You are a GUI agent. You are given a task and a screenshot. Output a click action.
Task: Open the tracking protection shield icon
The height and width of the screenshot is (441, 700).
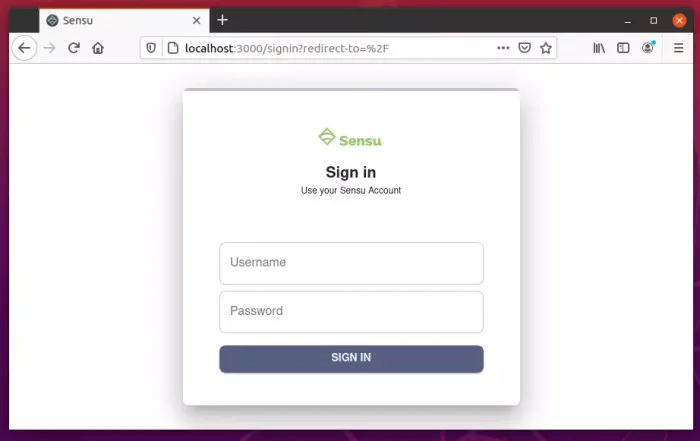[151, 48]
